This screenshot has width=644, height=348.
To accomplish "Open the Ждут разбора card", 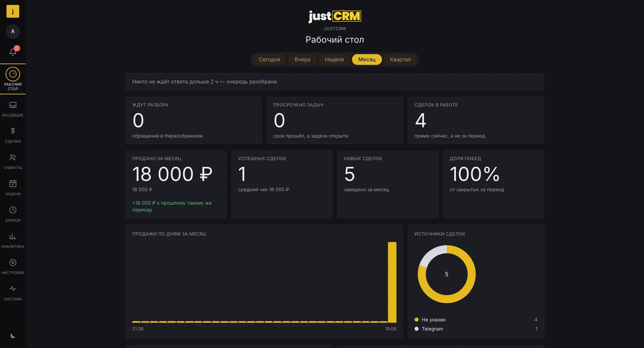I will pos(194,120).
